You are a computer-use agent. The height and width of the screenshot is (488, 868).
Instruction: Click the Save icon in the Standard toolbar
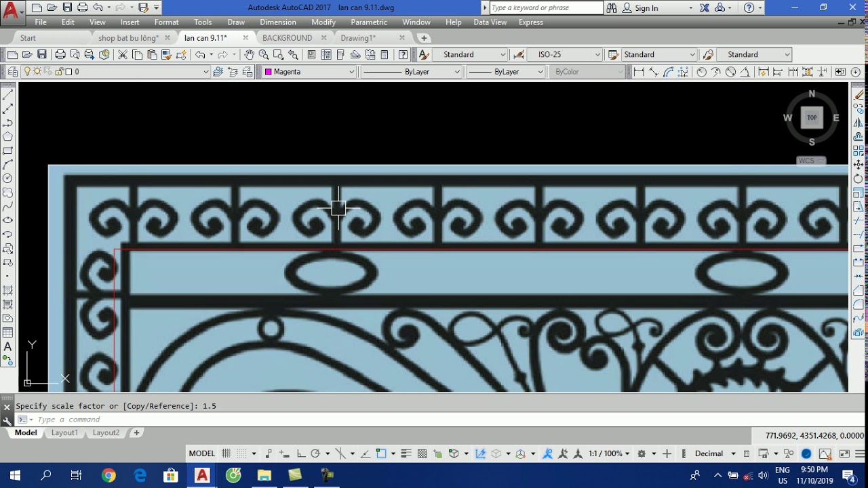coord(42,55)
